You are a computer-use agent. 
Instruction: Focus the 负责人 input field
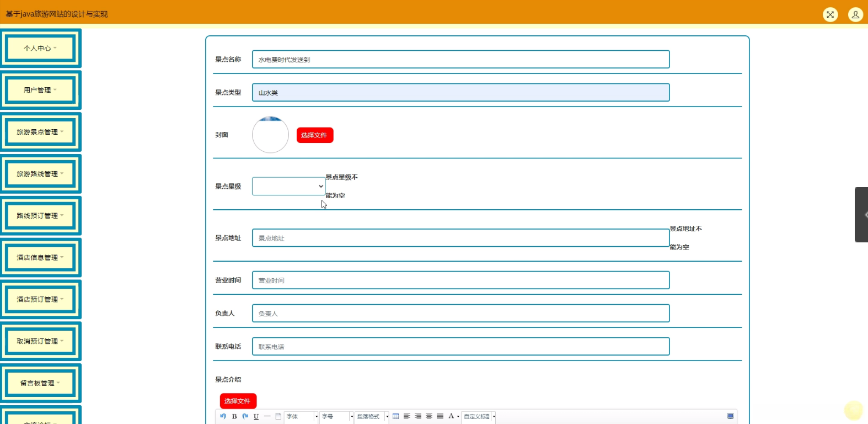460,314
